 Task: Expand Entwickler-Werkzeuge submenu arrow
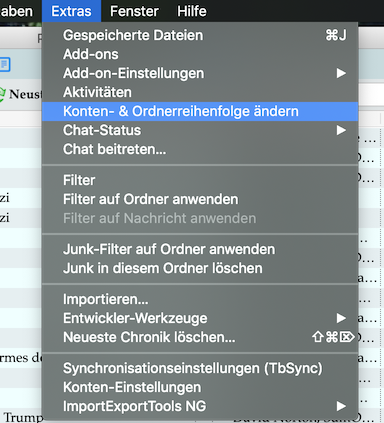coord(341,318)
